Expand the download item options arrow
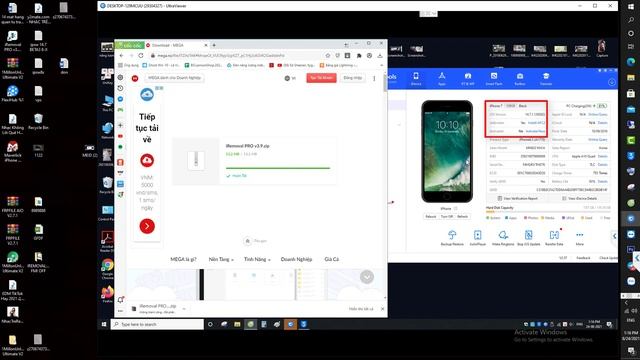The image size is (640, 360). click(x=184, y=309)
